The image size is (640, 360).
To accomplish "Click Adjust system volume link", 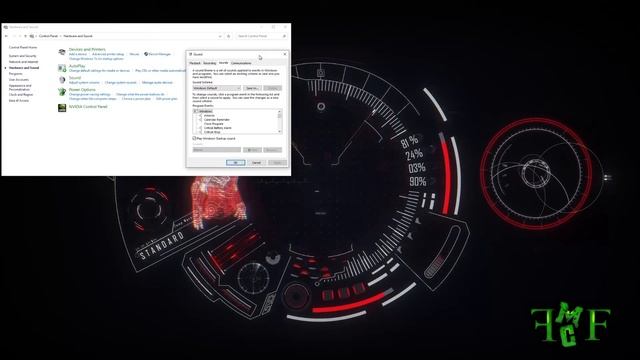I will click(84, 82).
